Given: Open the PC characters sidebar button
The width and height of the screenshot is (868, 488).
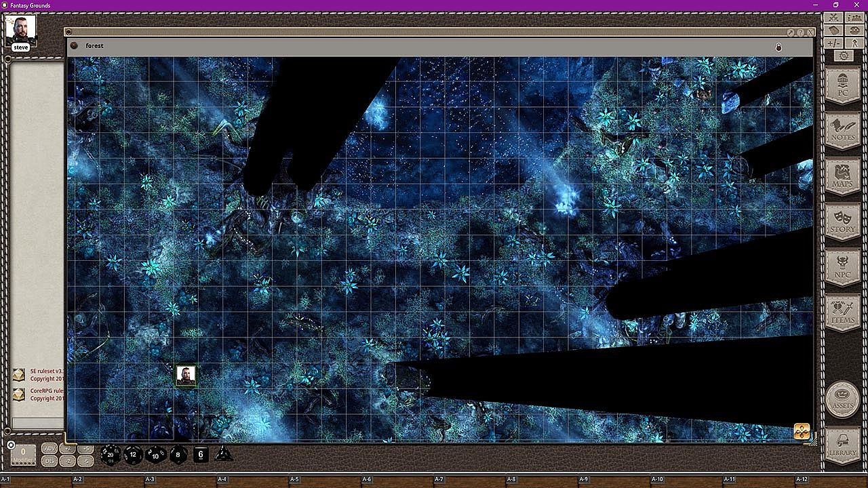Looking at the screenshot, I should pos(843,85).
